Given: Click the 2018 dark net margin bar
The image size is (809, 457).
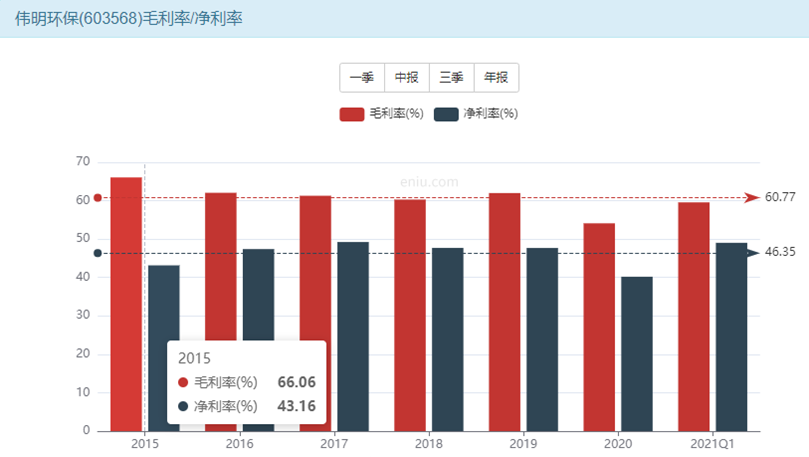Looking at the screenshot, I should [448, 339].
